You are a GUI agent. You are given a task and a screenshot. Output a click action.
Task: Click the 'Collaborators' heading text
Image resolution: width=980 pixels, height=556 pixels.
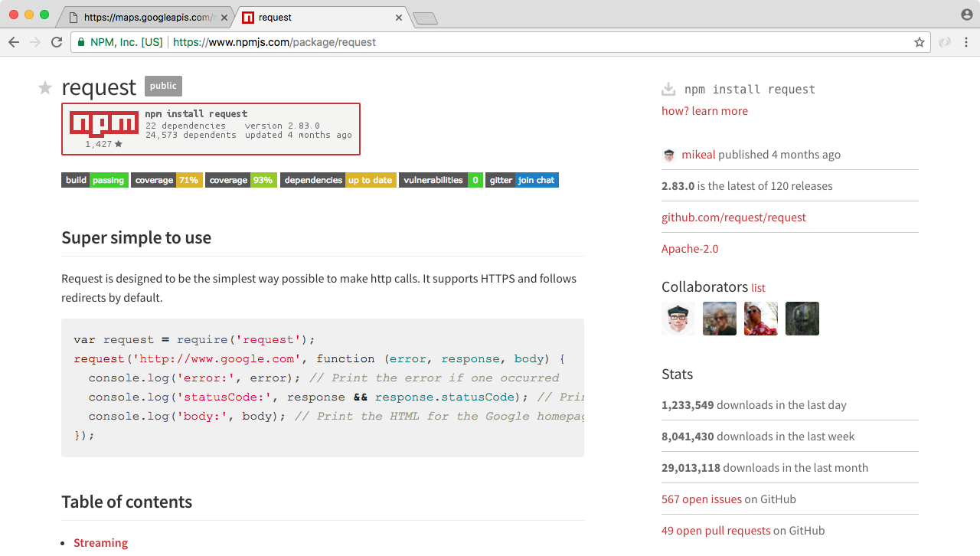pyautogui.click(x=704, y=287)
